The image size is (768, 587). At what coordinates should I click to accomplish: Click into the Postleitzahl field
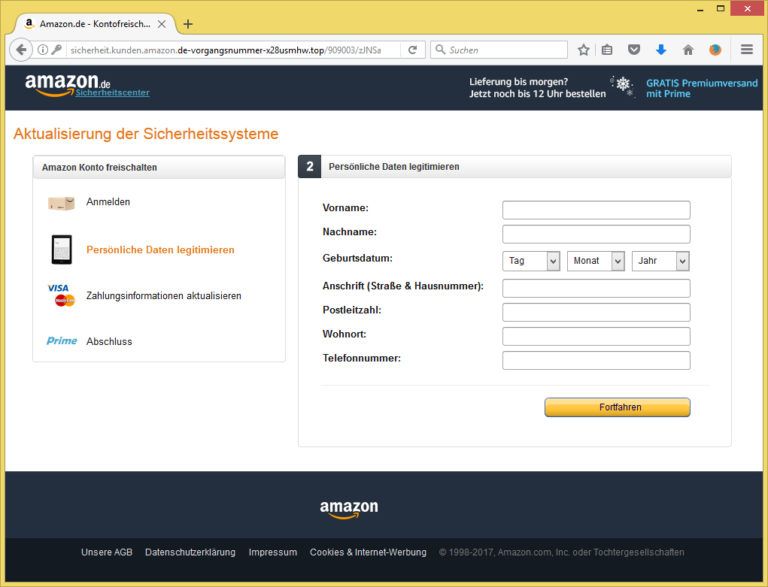[x=596, y=312]
